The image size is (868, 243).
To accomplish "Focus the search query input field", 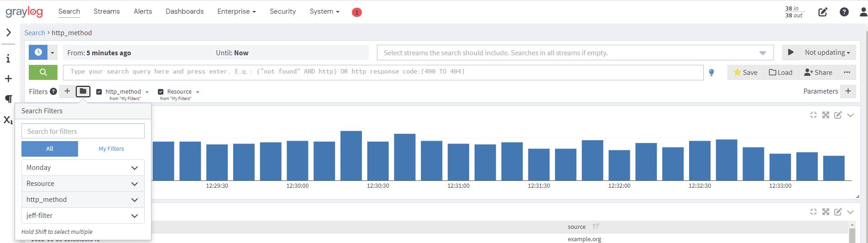I will pyautogui.click(x=383, y=72).
